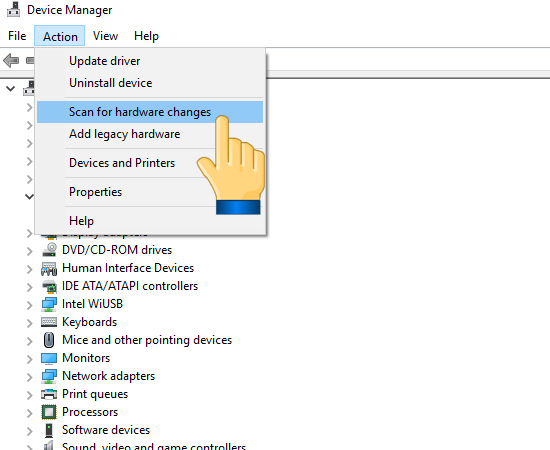Expand the Monitors node
This screenshot has height=450, width=550.
coord(29,358)
